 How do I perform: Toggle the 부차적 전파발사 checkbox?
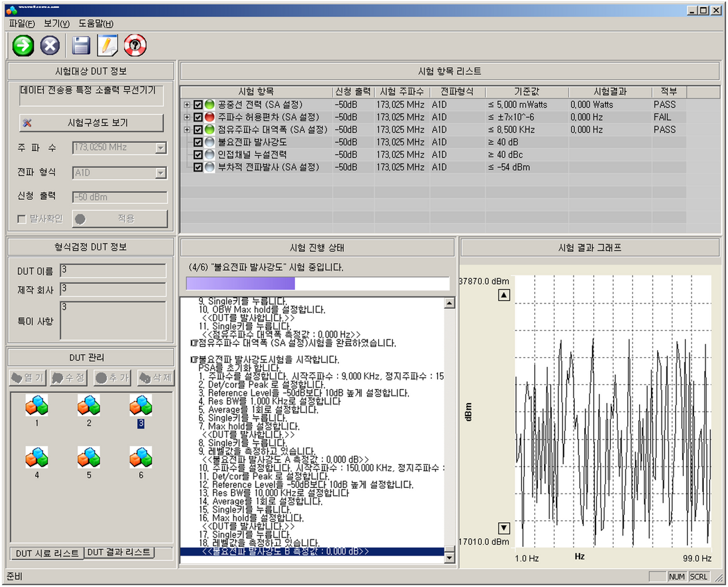[198, 167]
